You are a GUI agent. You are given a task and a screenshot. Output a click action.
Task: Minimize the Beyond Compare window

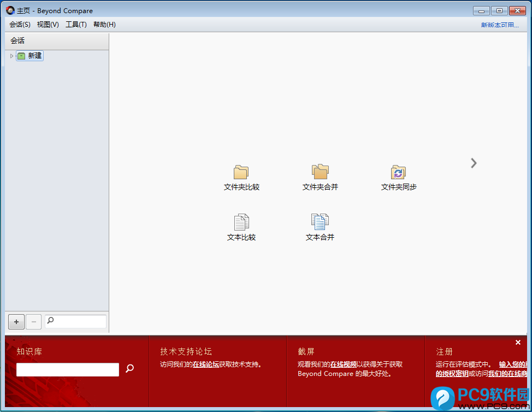[x=481, y=11]
